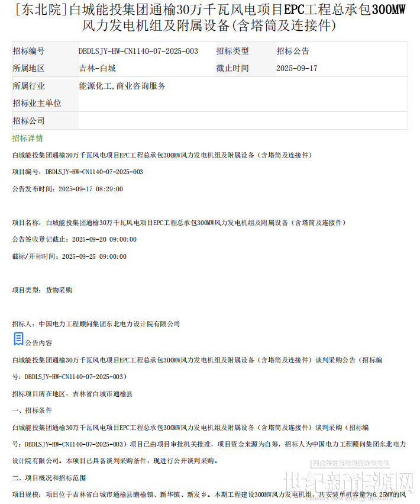
Task: Click the 一、招标条件 section heading
Action: coord(32,410)
